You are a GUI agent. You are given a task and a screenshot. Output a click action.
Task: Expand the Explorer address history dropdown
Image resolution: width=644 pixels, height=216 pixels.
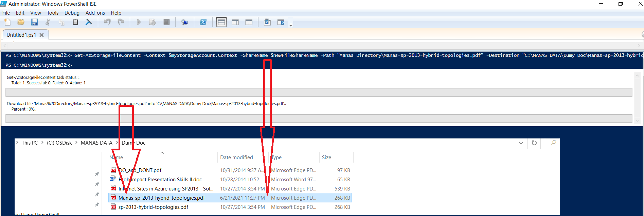pos(521,143)
